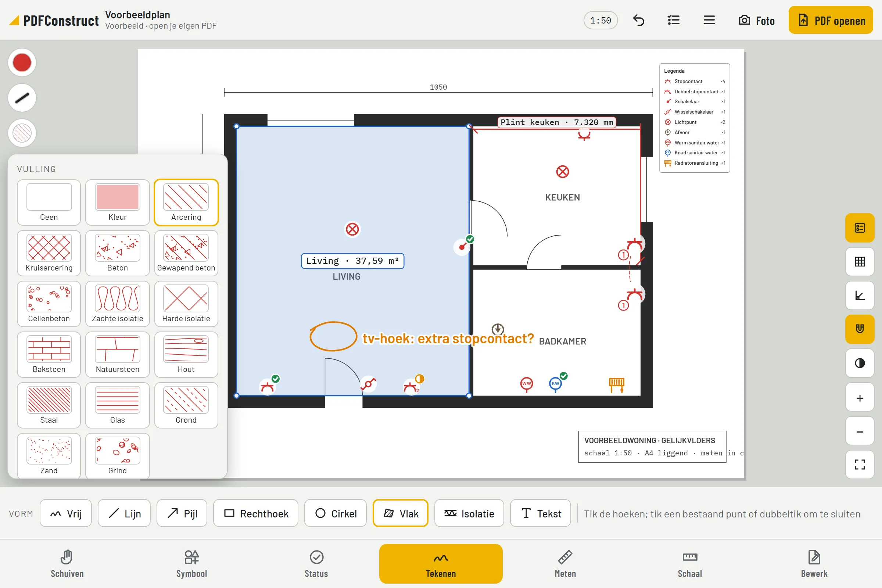Image resolution: width=882 pixels, height=588 pixels.
Task: Open the 1:50 scale selector
Action: pos(600,20)
